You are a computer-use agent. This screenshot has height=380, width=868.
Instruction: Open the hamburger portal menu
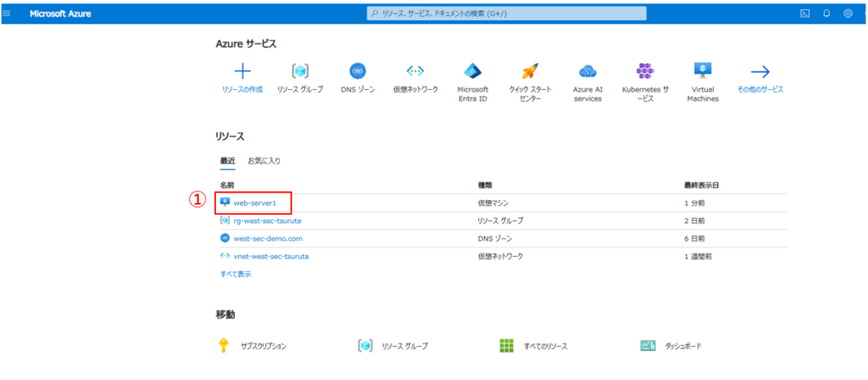coord(6,14)
